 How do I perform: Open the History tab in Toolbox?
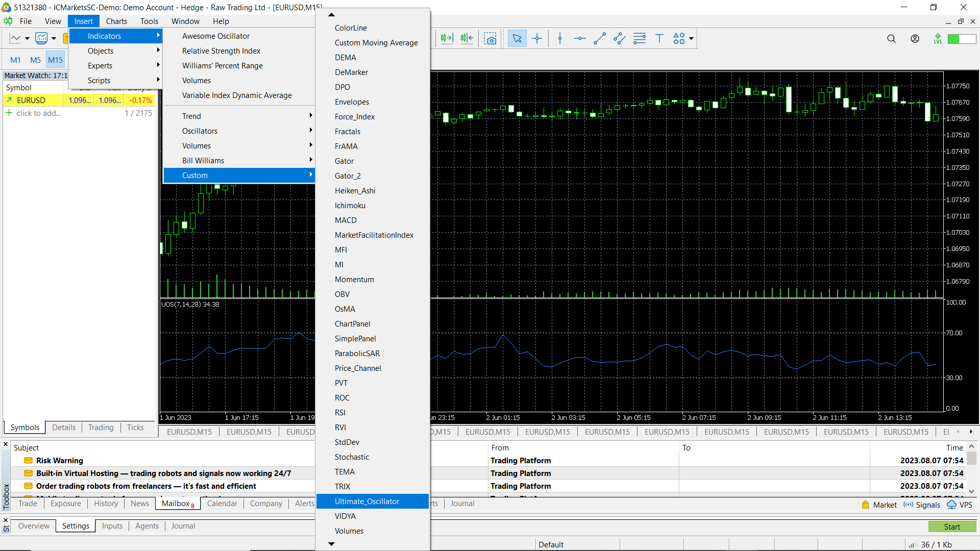[x=106, y=504]
